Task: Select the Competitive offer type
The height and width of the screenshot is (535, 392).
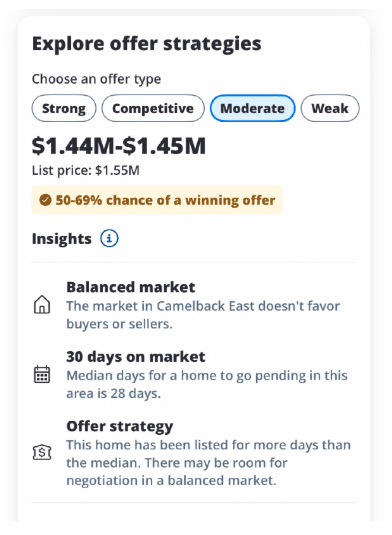Action: click(153, 109)
